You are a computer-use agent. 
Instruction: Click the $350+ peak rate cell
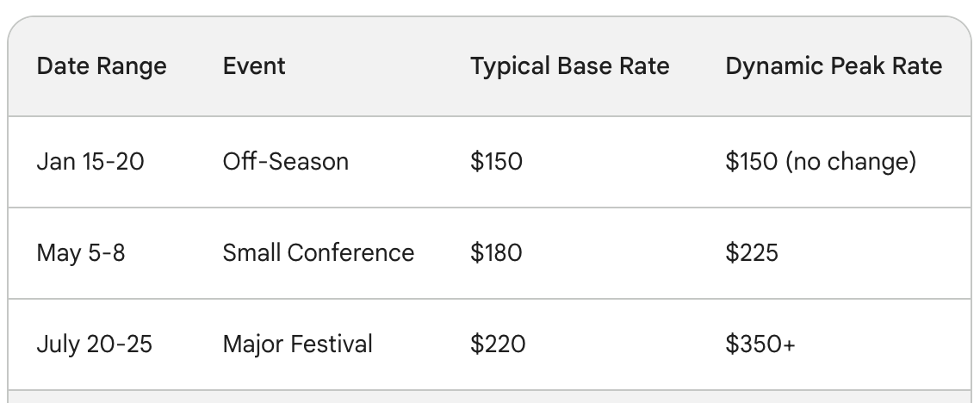(x=760, y=344)
